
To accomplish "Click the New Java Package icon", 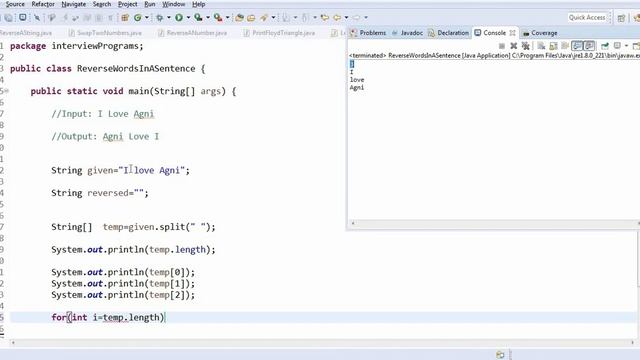I will [125, 18].
